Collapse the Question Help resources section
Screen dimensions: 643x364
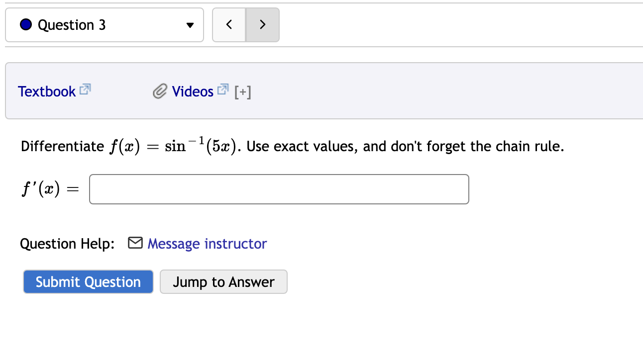[244, 91]
